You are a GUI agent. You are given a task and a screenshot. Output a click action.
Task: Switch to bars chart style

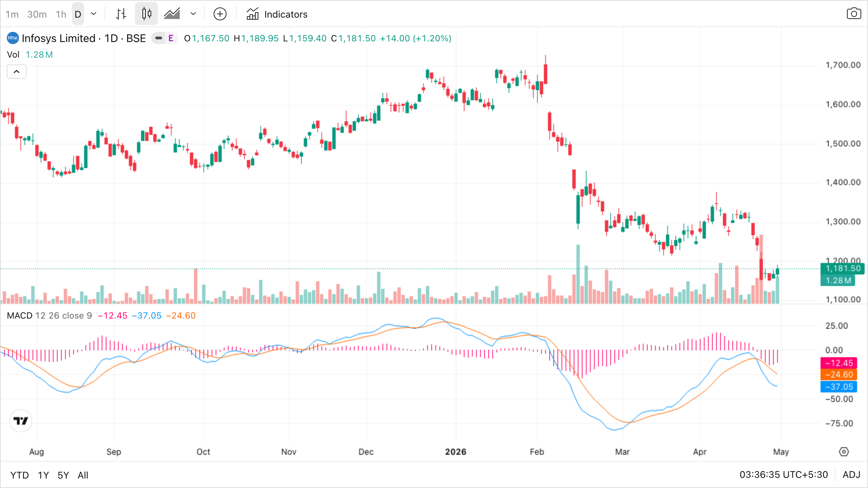pos(121,14)
